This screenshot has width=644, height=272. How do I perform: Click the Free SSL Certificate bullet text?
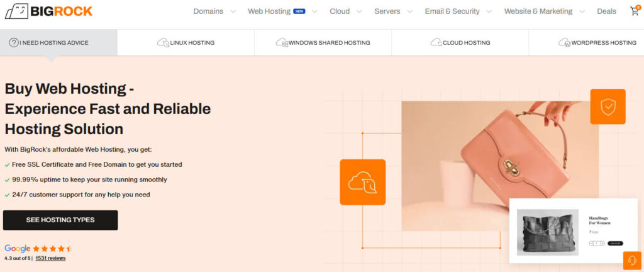click(97, 164)
